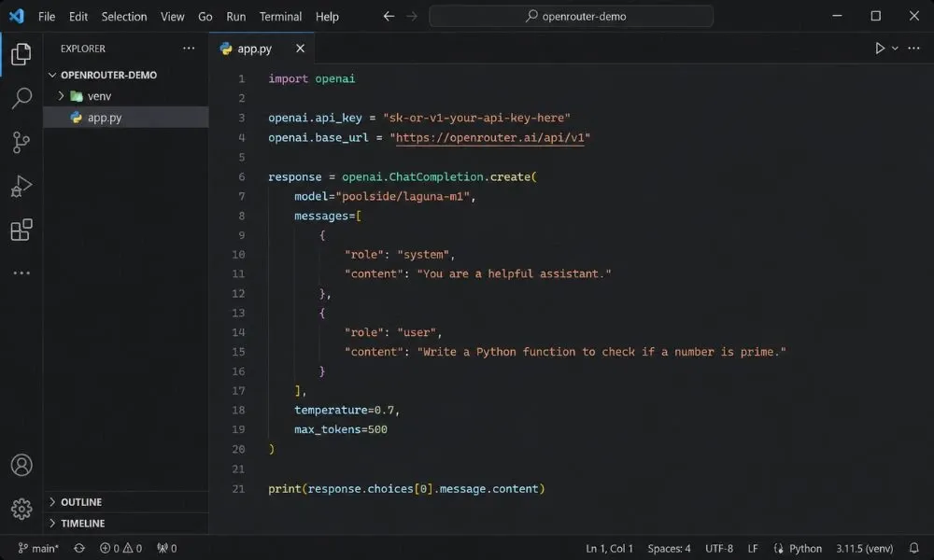934x560 pixels.
Task: Open the Search view in activity bar
Action: pos(21,98)
